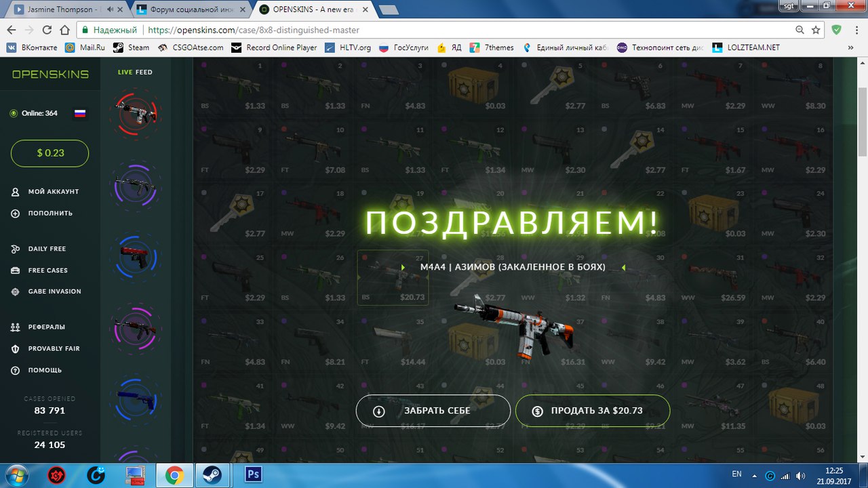Open Мой аккаунт in the sidebar

(53, 192)
